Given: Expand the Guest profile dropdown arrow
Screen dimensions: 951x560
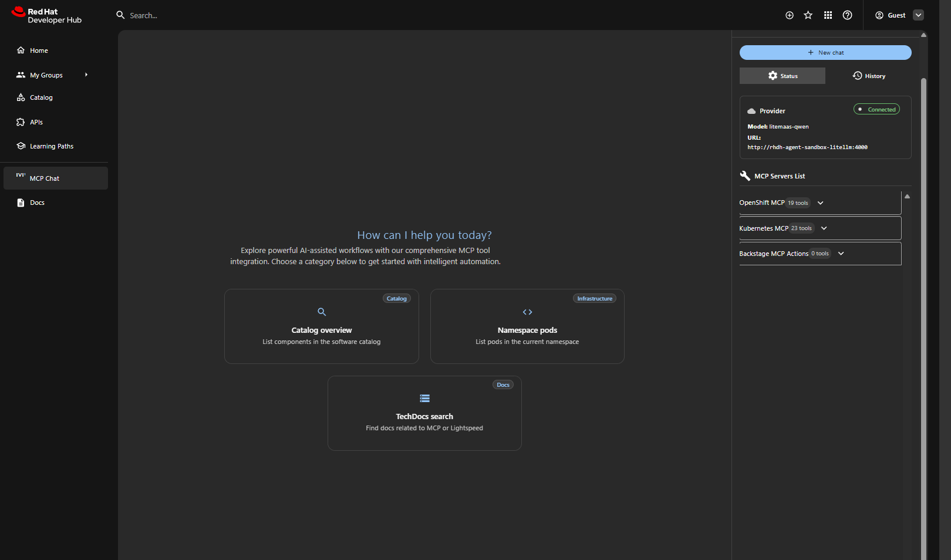Looking at the screenshot, I should [x=919, y=15].
